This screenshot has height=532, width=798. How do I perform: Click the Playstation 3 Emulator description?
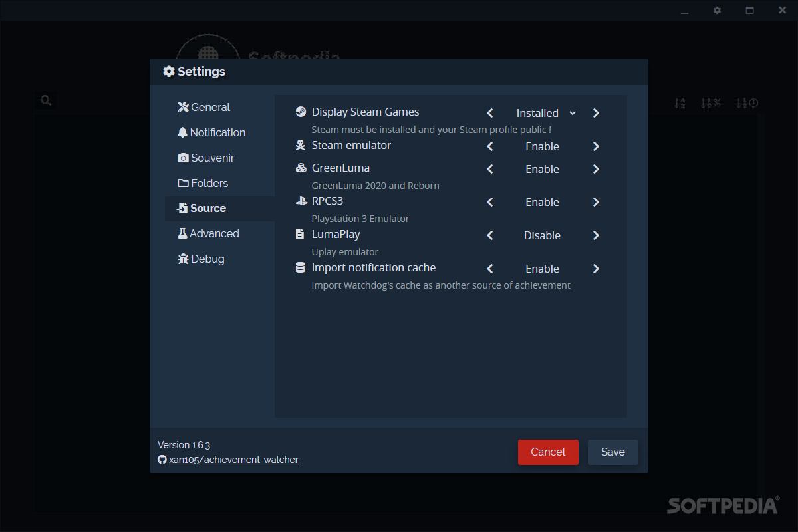[360, 219]
